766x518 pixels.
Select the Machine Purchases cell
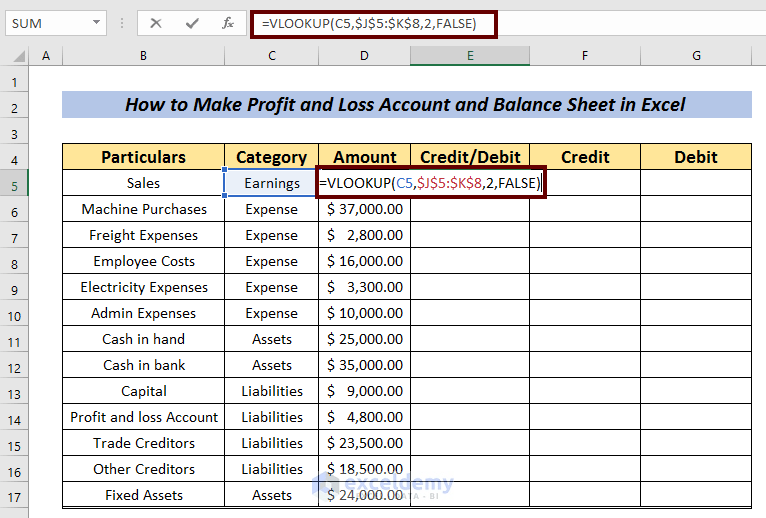coord(144,209)
